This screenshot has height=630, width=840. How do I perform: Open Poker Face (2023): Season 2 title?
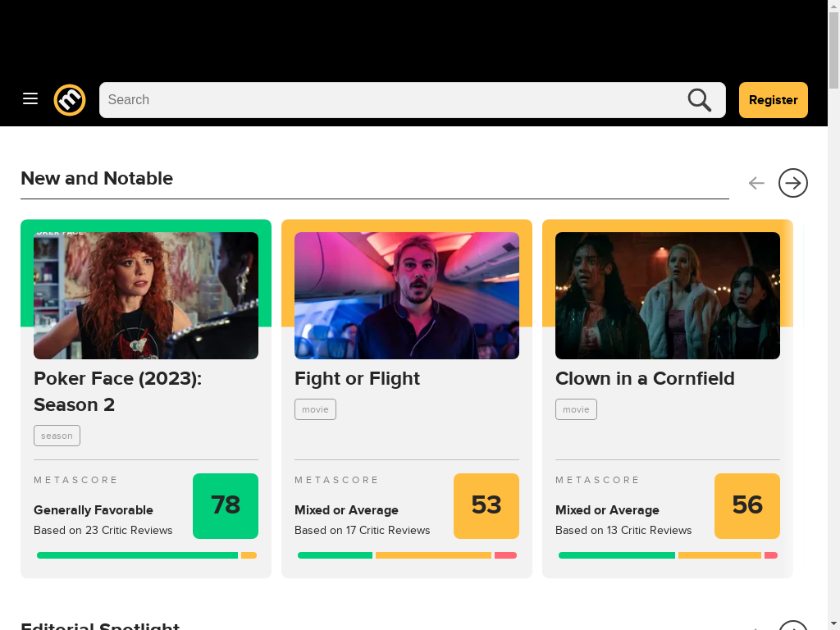tap(118, 391)
